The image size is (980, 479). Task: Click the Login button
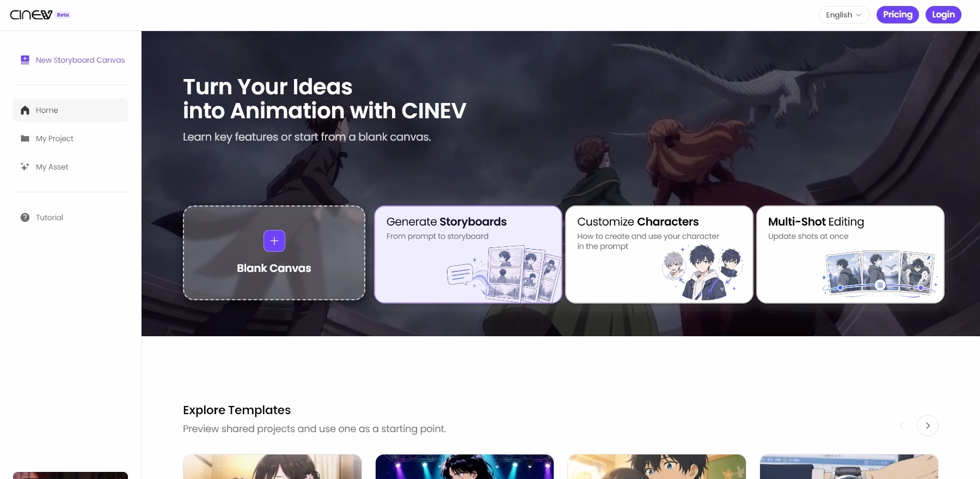[944, 15]
